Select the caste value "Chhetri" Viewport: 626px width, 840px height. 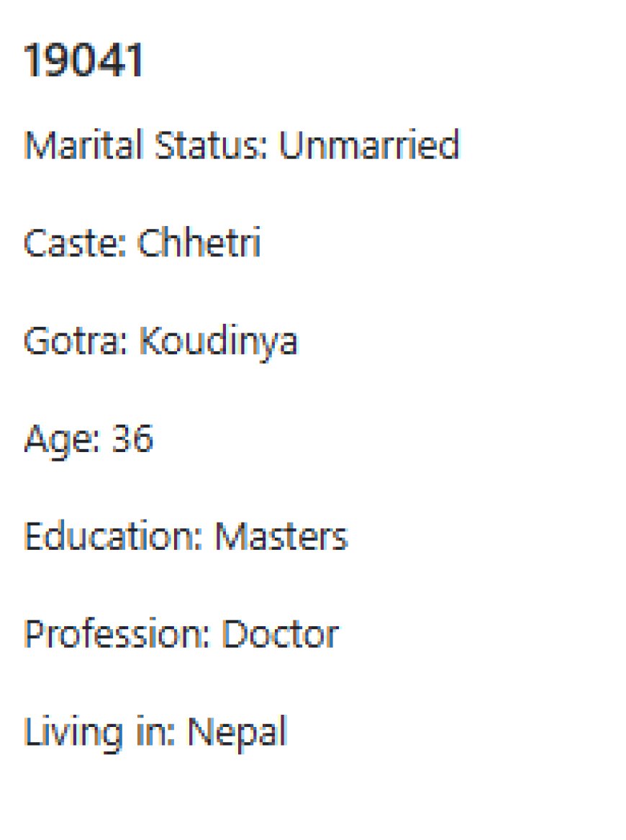(x=199, y=243)
